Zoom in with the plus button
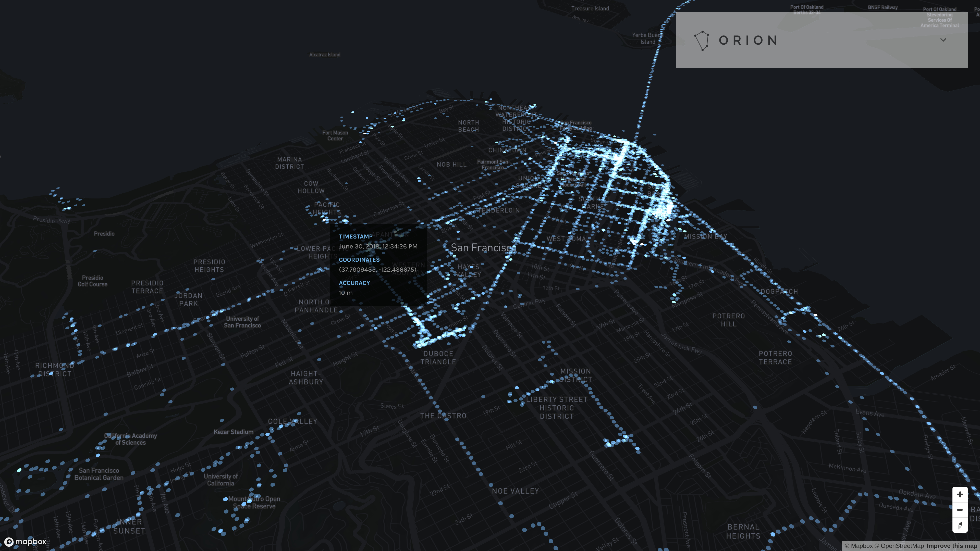The height and width of the screenshot is (551, 980). pyautogui.click(x=960, y=494)
